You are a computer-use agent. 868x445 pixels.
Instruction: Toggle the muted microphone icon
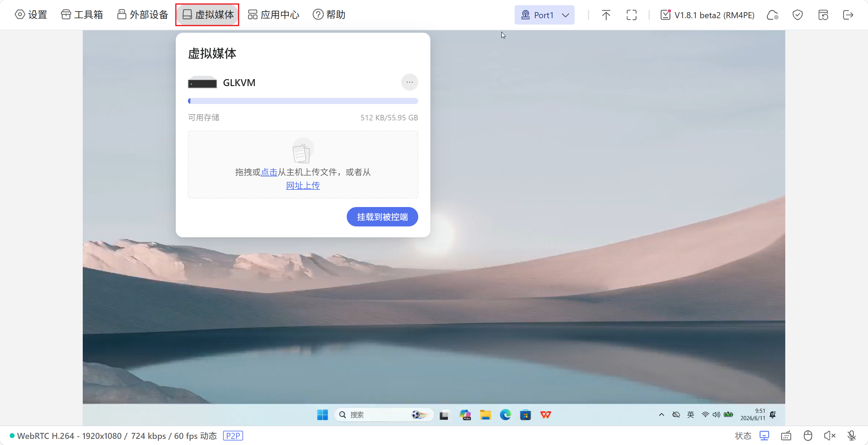coord(852,436)
